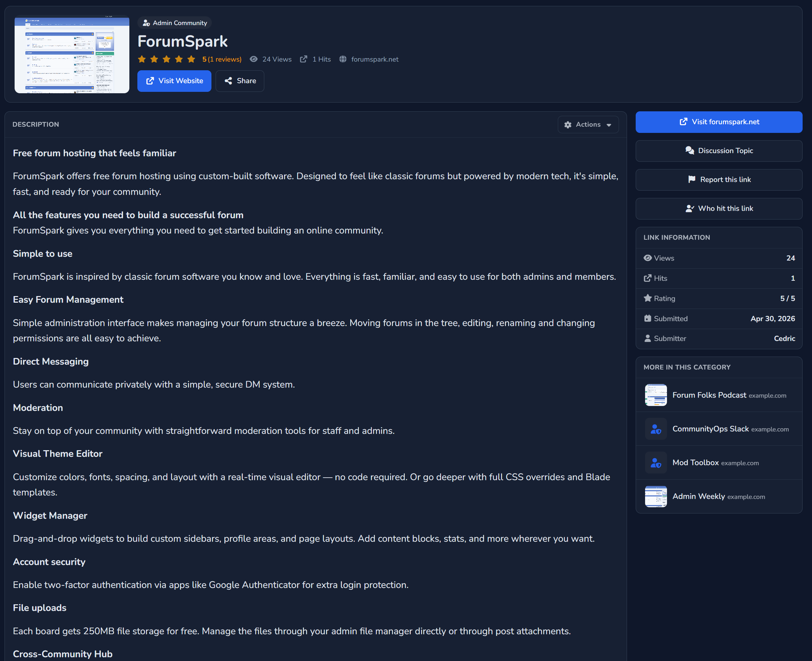Open the Discussion Topic button
This screenshot has height=661, width=812.
(x=719, y=151)
